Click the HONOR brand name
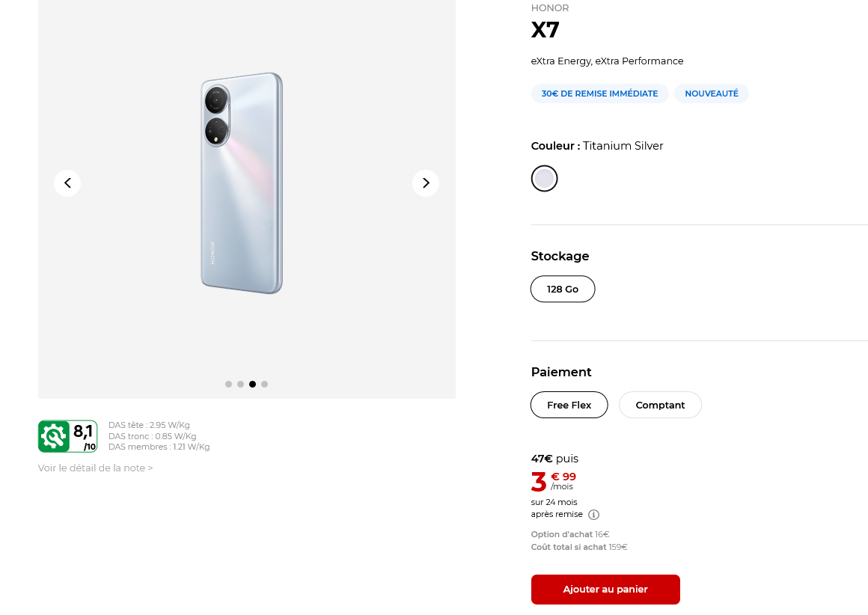This screenshot has height=615, width=868. 550,8
